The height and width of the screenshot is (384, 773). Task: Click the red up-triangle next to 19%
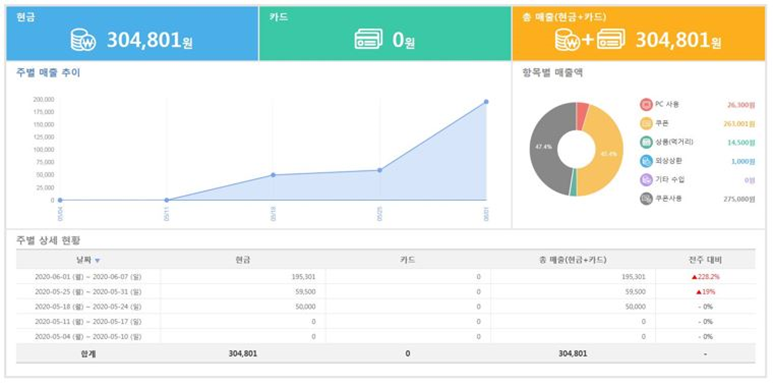click(x=699, y=292)
